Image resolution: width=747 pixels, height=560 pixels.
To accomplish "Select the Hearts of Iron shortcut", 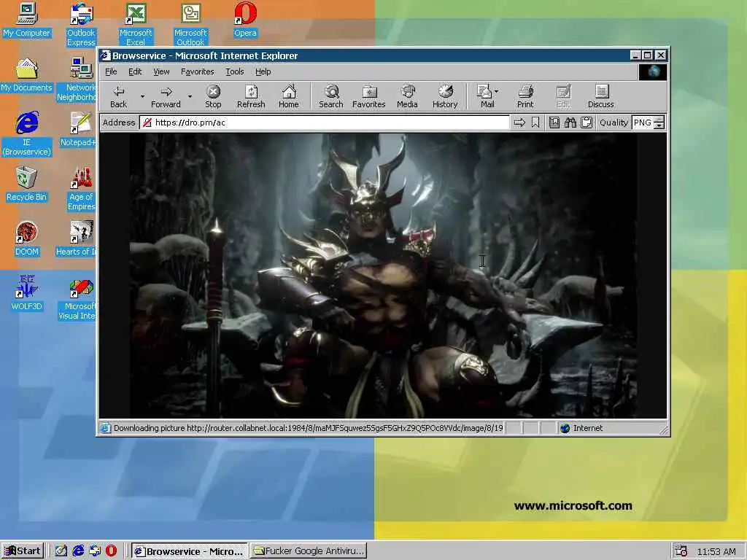I will coord(77,239).
